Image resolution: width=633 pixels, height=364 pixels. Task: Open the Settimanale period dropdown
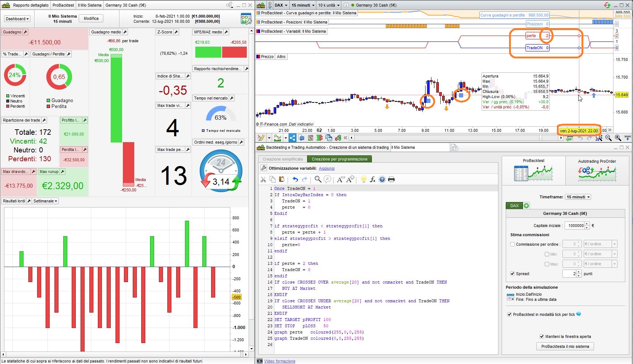(46, 201)
